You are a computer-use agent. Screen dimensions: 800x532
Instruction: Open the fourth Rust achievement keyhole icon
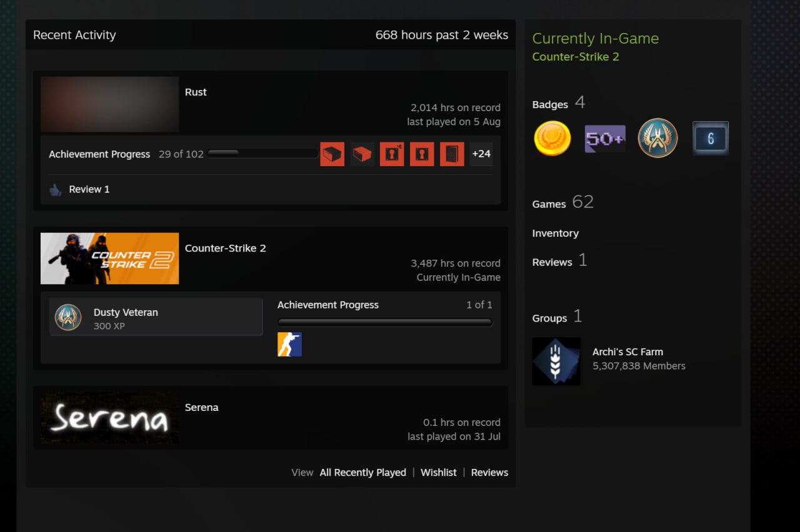(x=422, y=154)
